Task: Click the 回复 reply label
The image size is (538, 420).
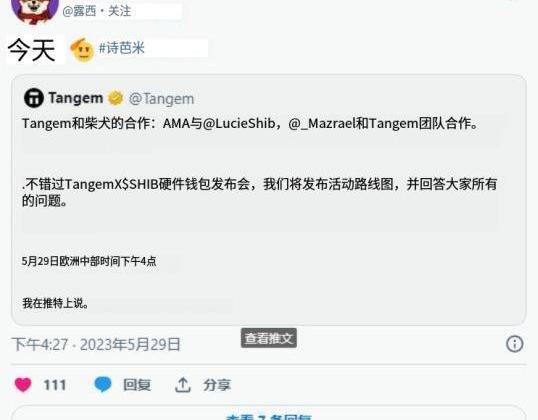Action: [137, 385]
